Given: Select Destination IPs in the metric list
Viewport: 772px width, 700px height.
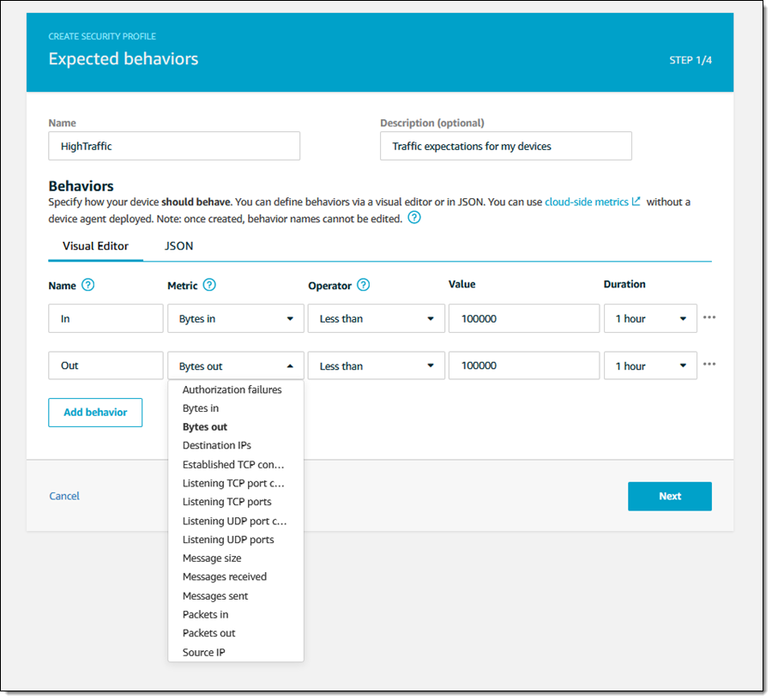Looking at the screenshot, I should pos(216,445).
